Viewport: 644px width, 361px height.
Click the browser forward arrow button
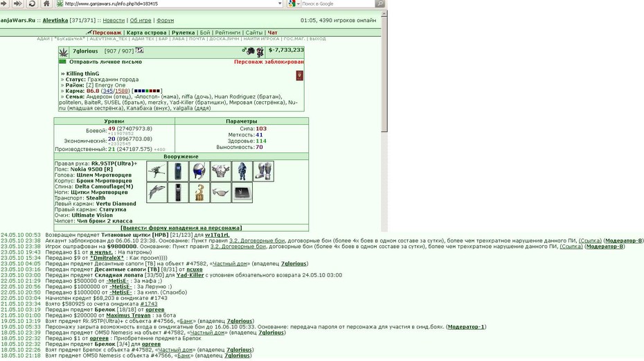pyautogui.click(x=4, y=3)
